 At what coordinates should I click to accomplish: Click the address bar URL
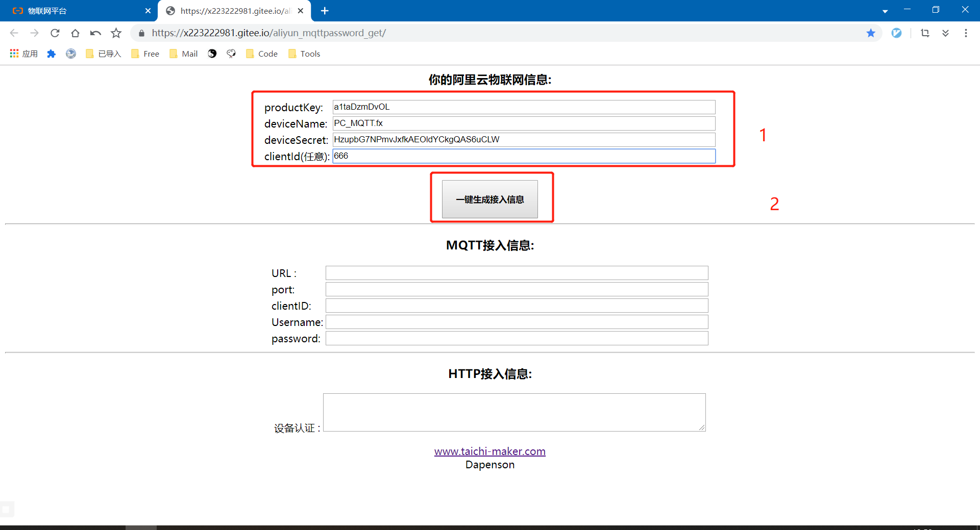click(x=269, y=33)
